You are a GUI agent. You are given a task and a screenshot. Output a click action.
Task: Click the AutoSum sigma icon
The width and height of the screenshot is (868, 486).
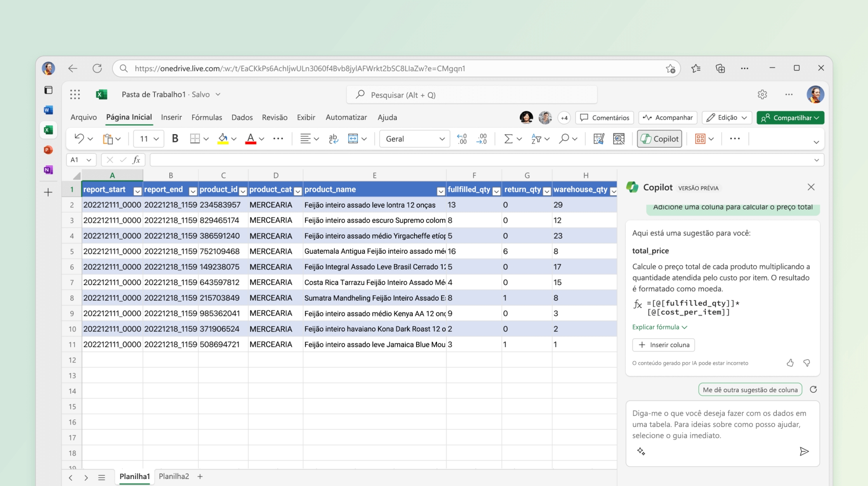[508, 139]
